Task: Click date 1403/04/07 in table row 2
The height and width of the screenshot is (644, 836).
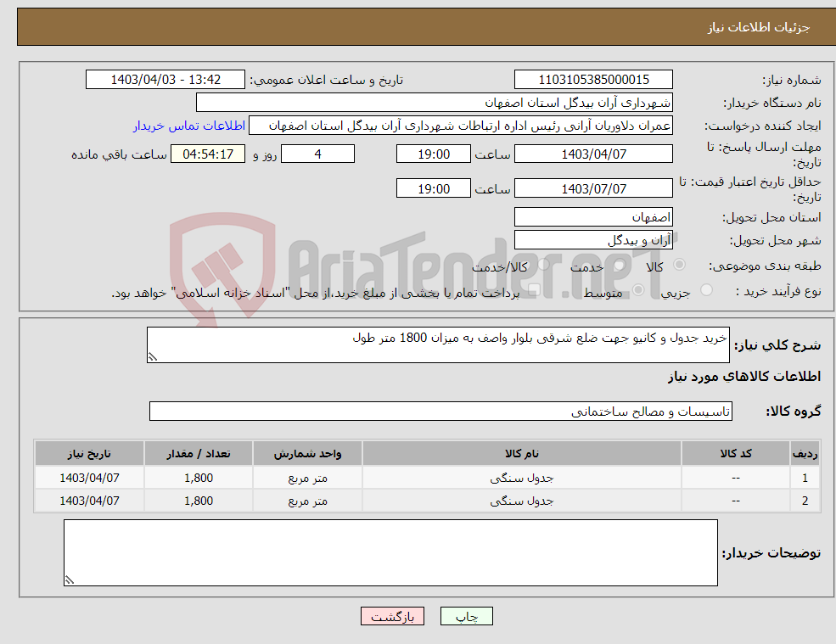Action: tap(89, 501)
